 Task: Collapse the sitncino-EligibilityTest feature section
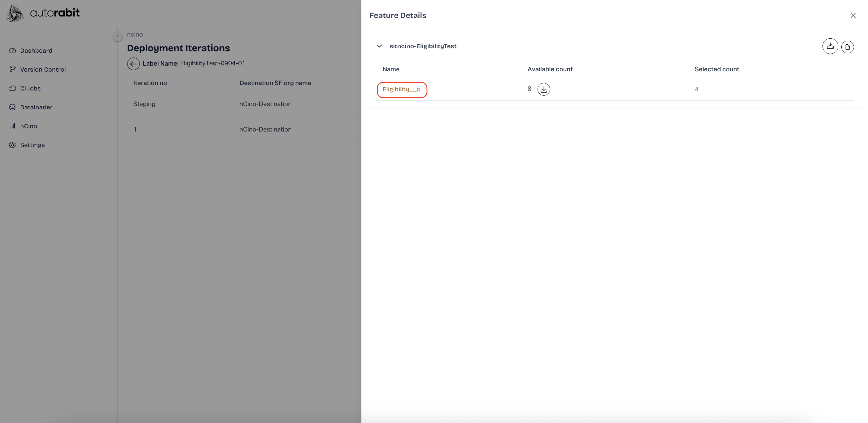tap(379, 46)
